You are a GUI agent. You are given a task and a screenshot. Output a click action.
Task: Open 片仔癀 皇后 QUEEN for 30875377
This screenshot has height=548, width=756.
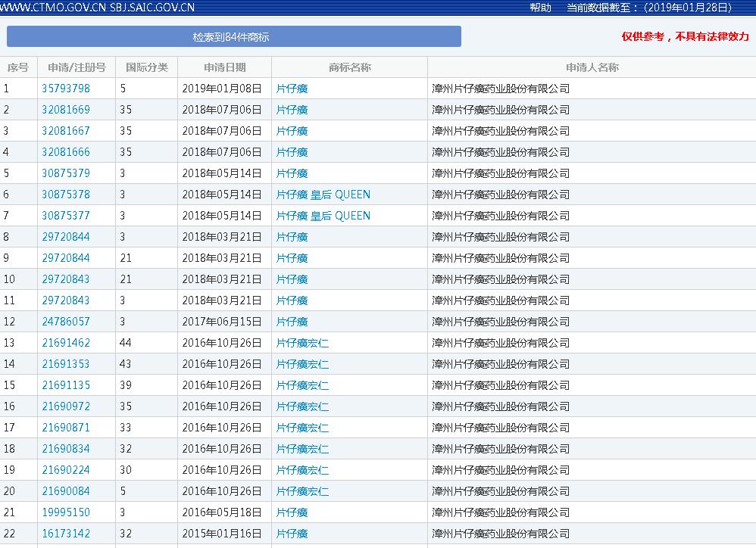323,216
